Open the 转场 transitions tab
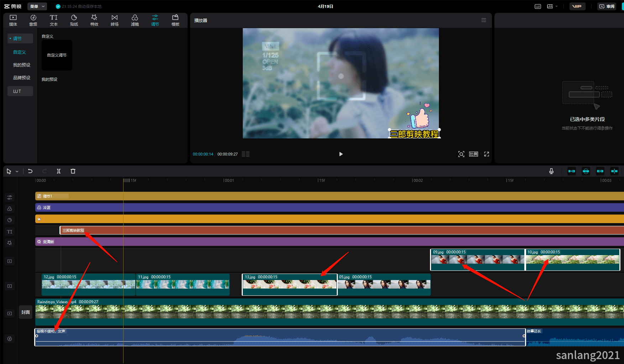 click(x=115, y=20)
